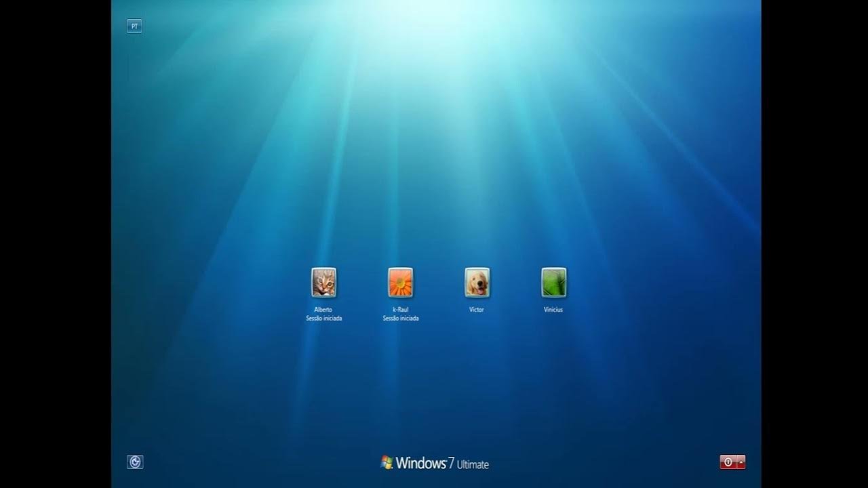Click 'Sessão iniciada' under k-Raul

coord(400,319)
